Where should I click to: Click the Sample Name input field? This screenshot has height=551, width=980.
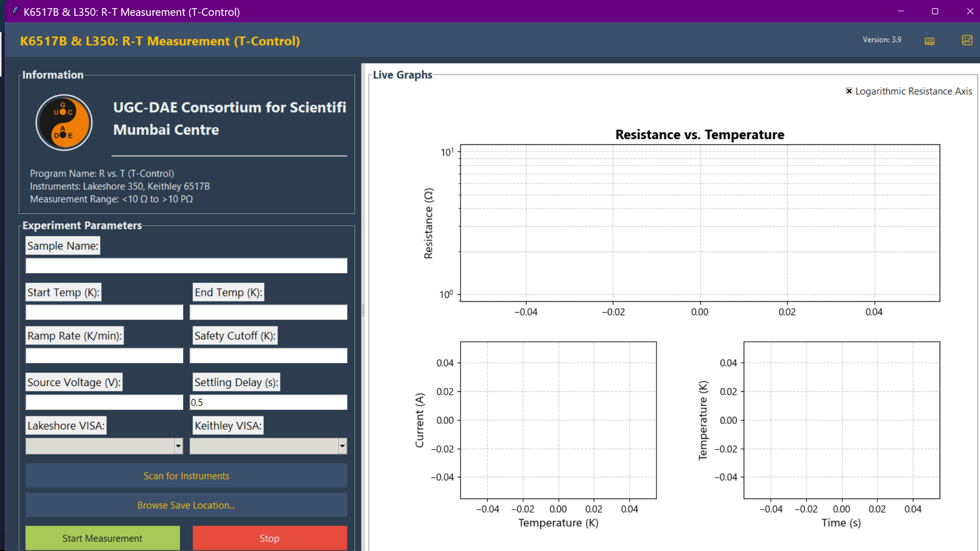click(x=186, y=265)
